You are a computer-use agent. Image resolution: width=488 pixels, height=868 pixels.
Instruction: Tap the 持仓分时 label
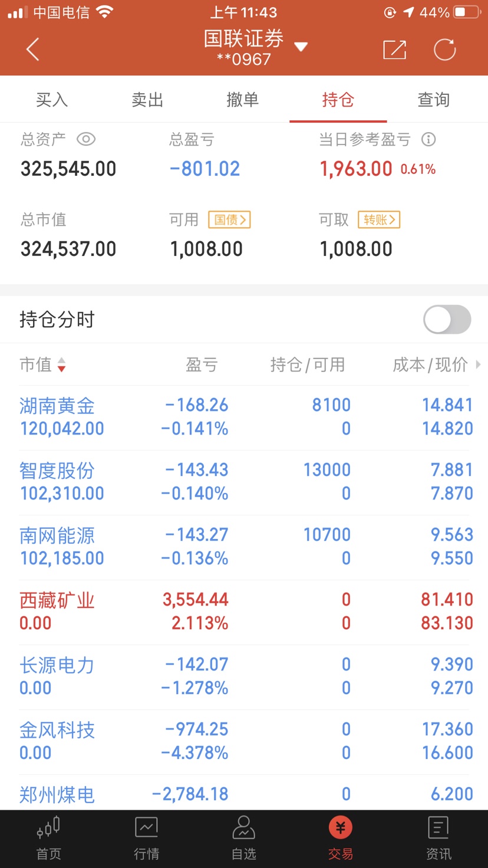click(x=57, y=320)
